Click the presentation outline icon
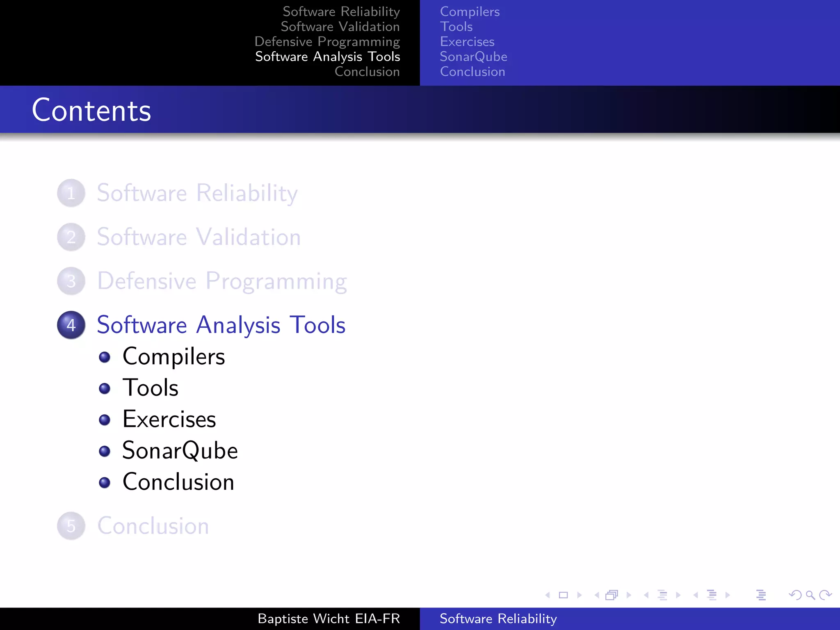The width and height of the screenshot is (840, 630). coord(761,595)
